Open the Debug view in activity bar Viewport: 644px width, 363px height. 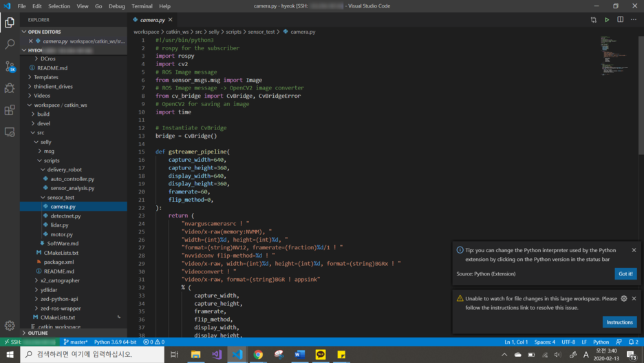10,88
